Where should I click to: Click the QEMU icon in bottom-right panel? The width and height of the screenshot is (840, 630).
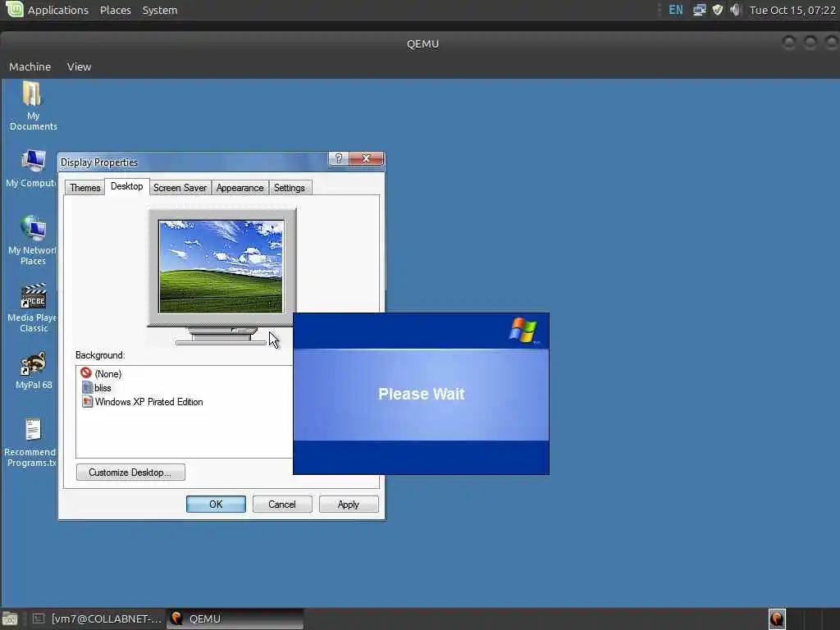point(777,619)
